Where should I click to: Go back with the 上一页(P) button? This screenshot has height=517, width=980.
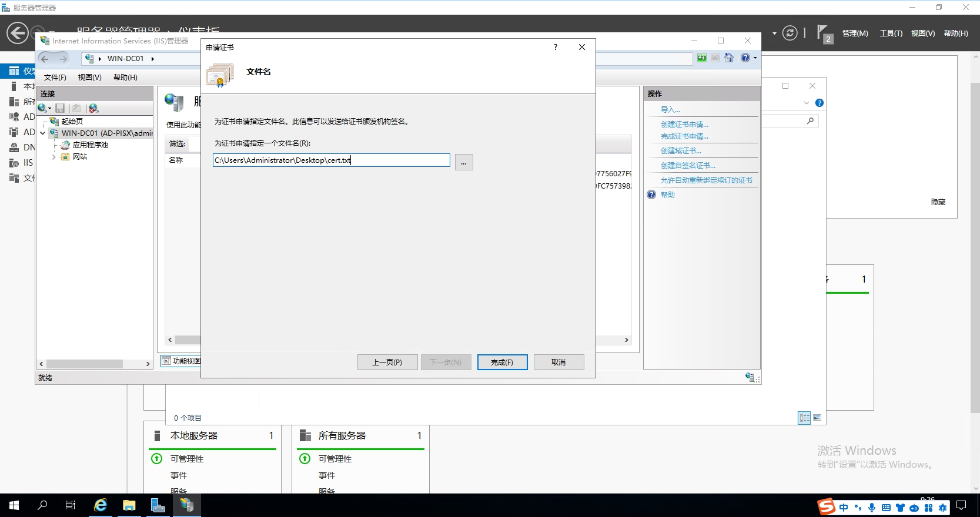click(x=387, y=362)
